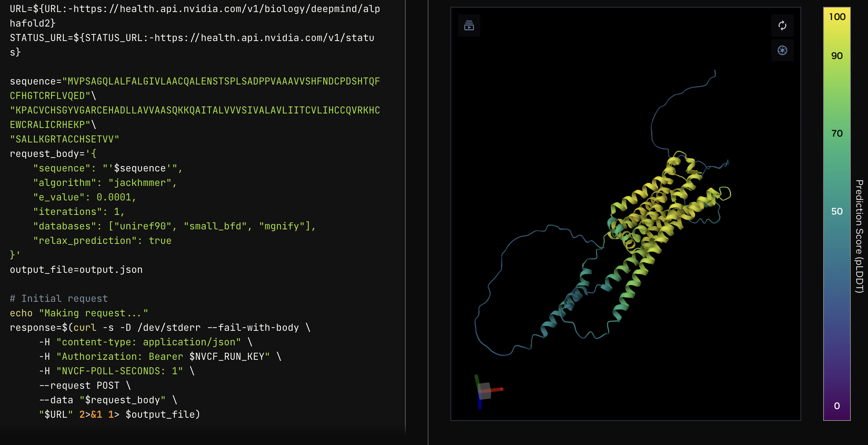Click the Prediction Score (pLDDT) axis label

[859, 236]
